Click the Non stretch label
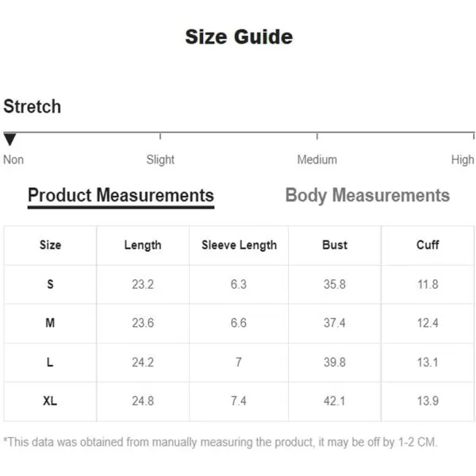The height and width of the screenshot is (476, 476). 13,159
